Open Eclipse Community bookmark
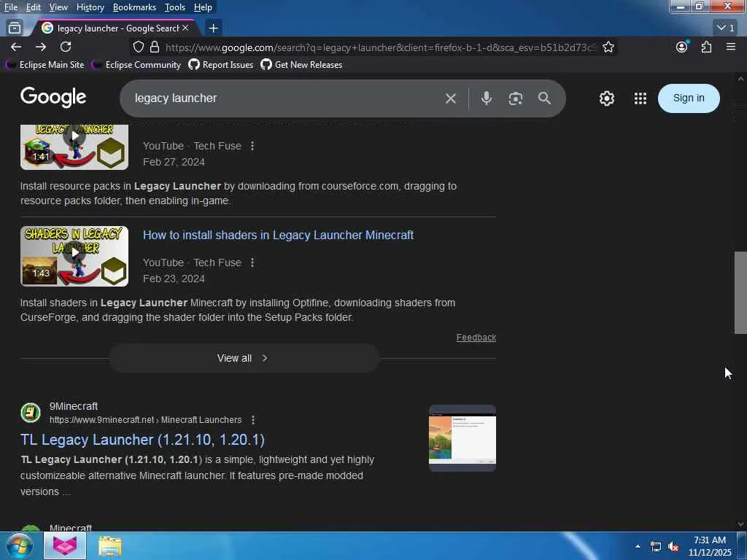This screenshot has height=560, width=747. tap(136, 65)
